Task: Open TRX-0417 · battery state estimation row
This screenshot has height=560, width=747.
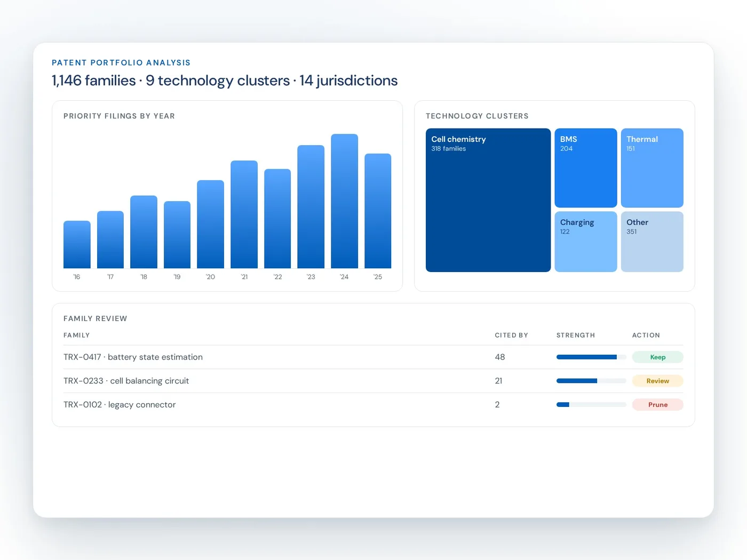Action: click(x=373, y=357)
